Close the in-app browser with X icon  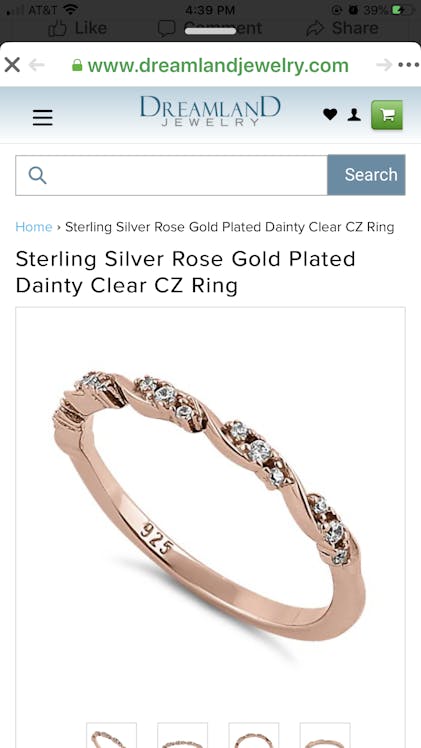(x=12, y=64)
